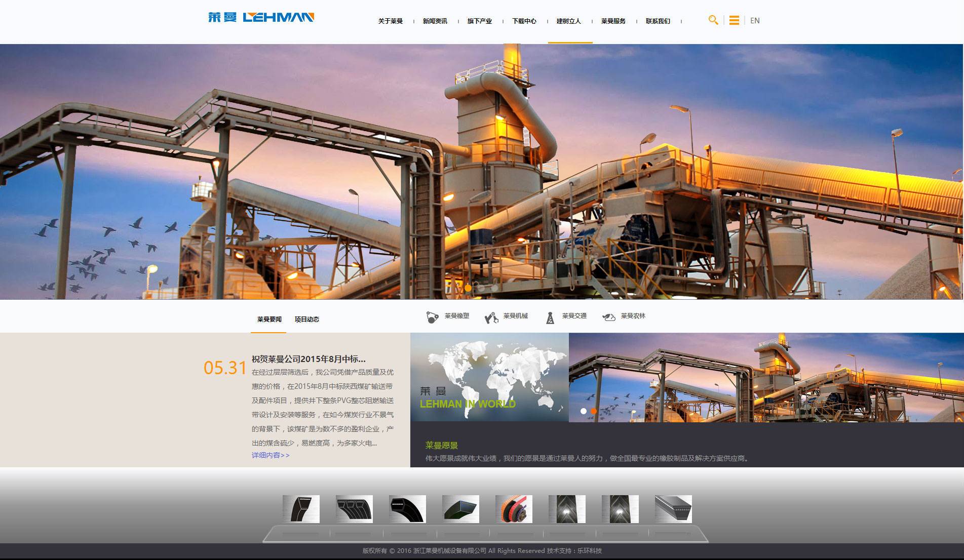Viewport: 964px width, 560px height.
Task: Select the third hero carousel dot
Action: pyautogui.click(x=494, y=288)
